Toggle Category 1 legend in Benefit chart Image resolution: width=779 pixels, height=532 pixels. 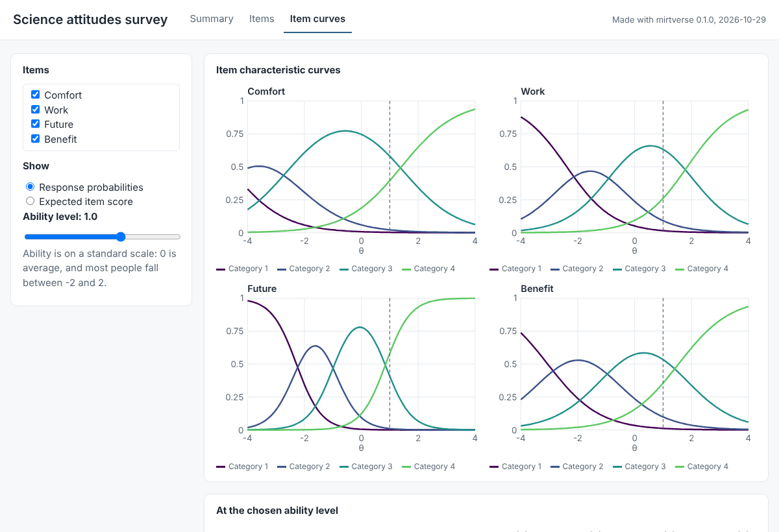click(x=515, y=466)
